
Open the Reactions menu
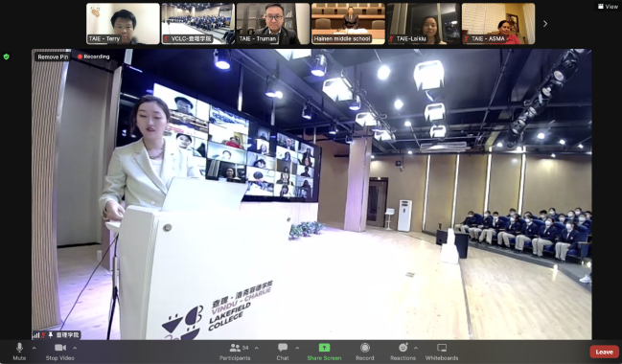pos(403,352)
